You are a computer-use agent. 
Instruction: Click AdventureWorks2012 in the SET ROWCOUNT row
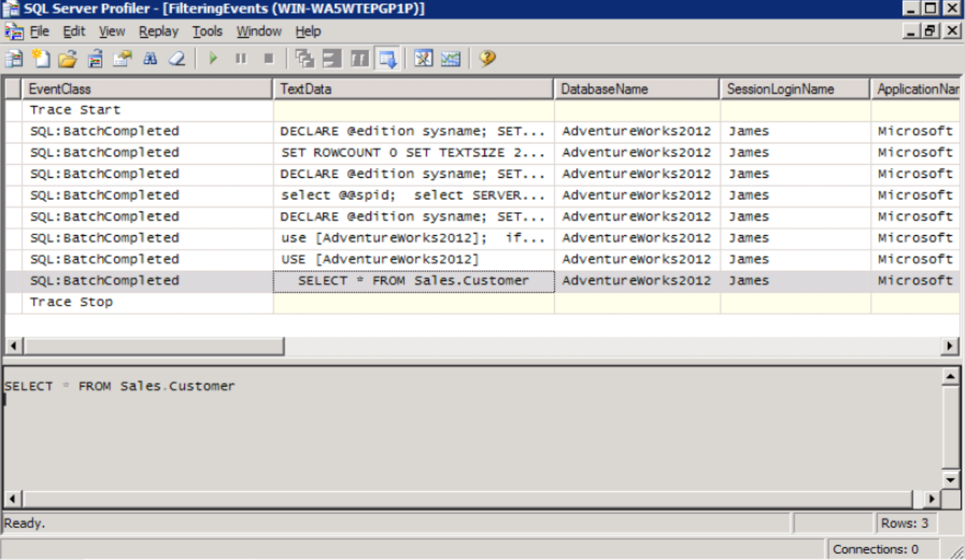(637, 153)
